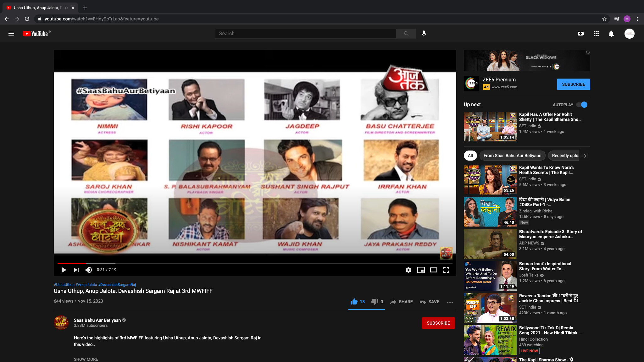Subscribe to Saas Bahu Aur Betiyaan channel
The height and width of the screenshot is (362, 644).
point(438,323)
